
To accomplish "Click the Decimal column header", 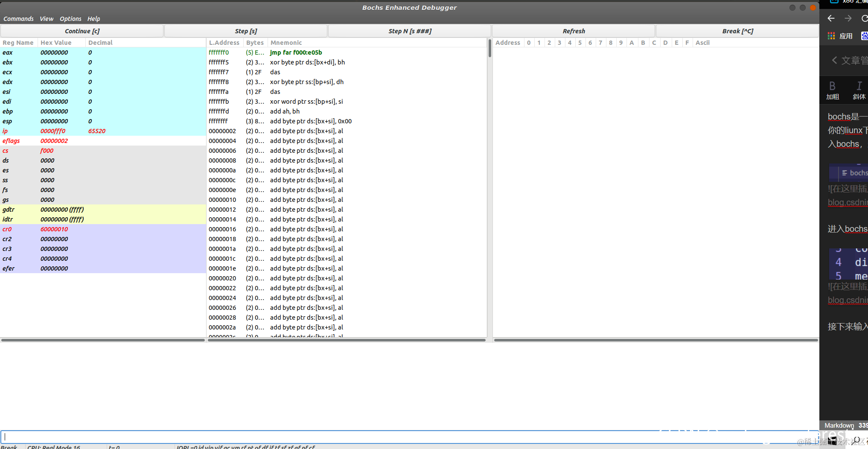I will coord(145,43).
